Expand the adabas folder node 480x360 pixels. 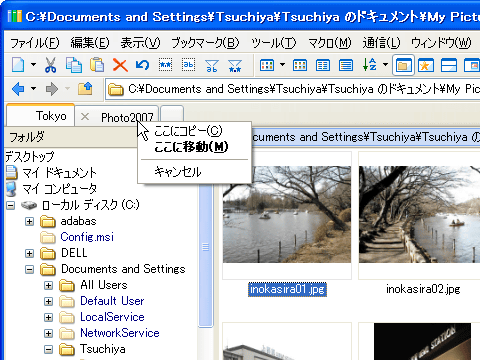click(x=29, y=221)
